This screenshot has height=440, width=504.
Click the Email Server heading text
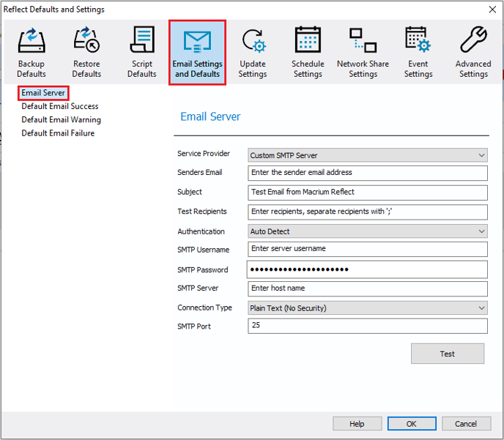coord(210,116)
